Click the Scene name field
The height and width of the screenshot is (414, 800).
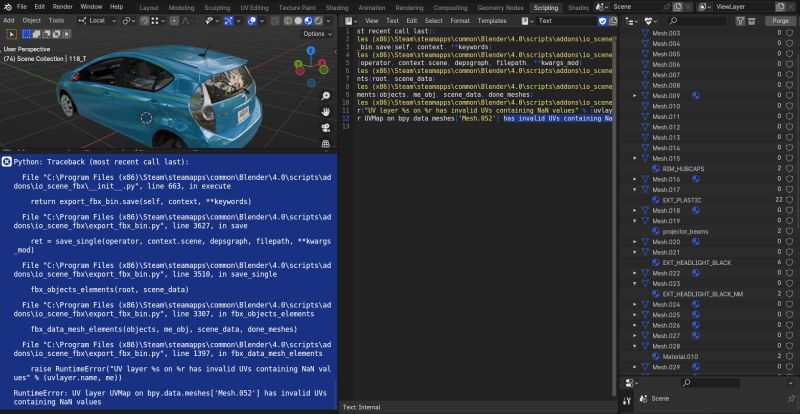point(637,7)
